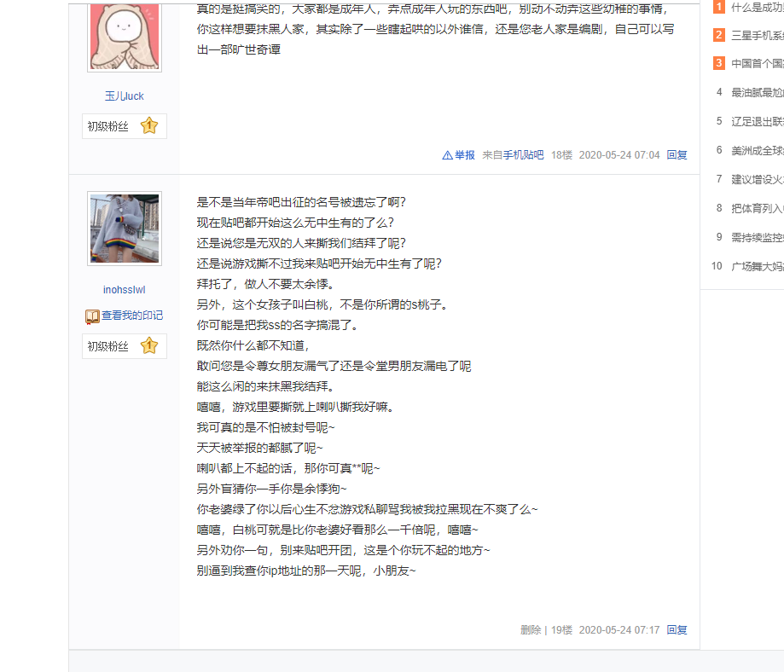The width and height of the screenshot is (784, 672).
Task: Delete the 19楼 post via 删除
Action: 531,630
